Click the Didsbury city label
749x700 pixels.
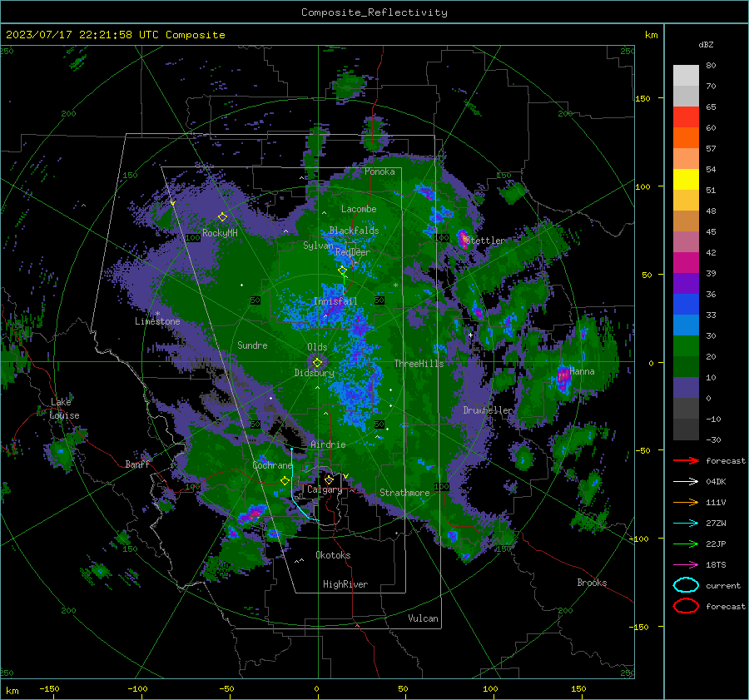coord(314,373)
